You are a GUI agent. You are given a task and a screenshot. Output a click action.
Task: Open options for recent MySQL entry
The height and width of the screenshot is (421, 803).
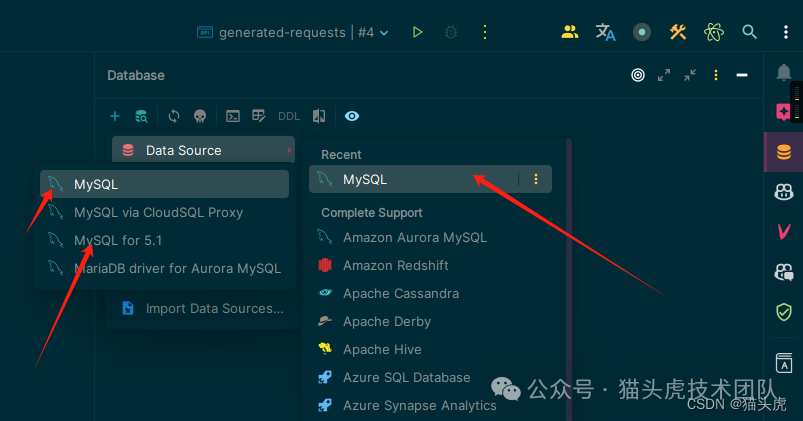click(536, 179)
